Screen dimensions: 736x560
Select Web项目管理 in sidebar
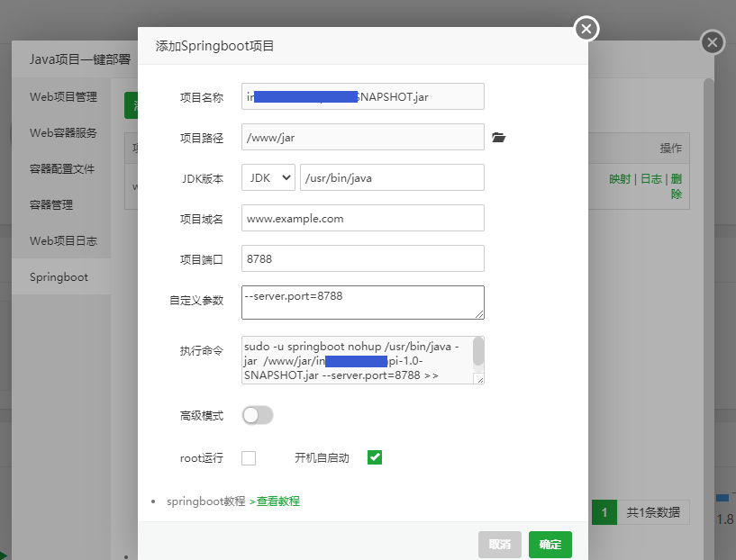[61, 96]
